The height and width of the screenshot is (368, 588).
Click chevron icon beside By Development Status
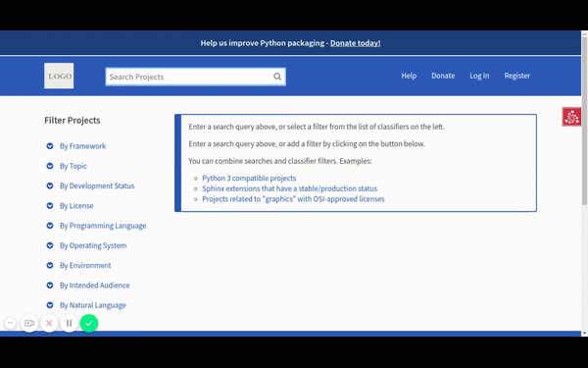coord(50,185)
